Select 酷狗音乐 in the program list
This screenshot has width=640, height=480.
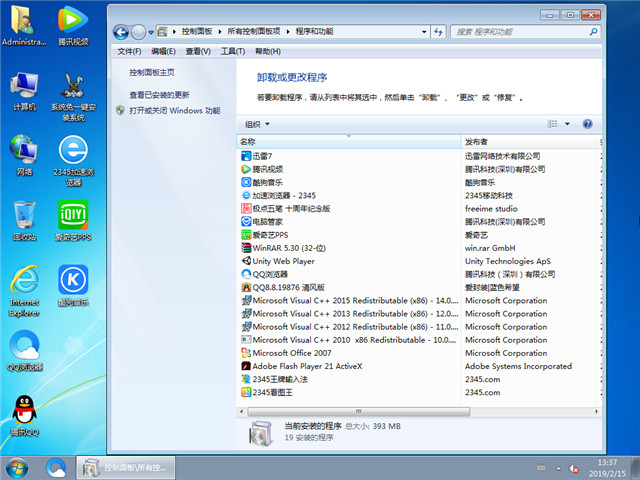(419, 182)
